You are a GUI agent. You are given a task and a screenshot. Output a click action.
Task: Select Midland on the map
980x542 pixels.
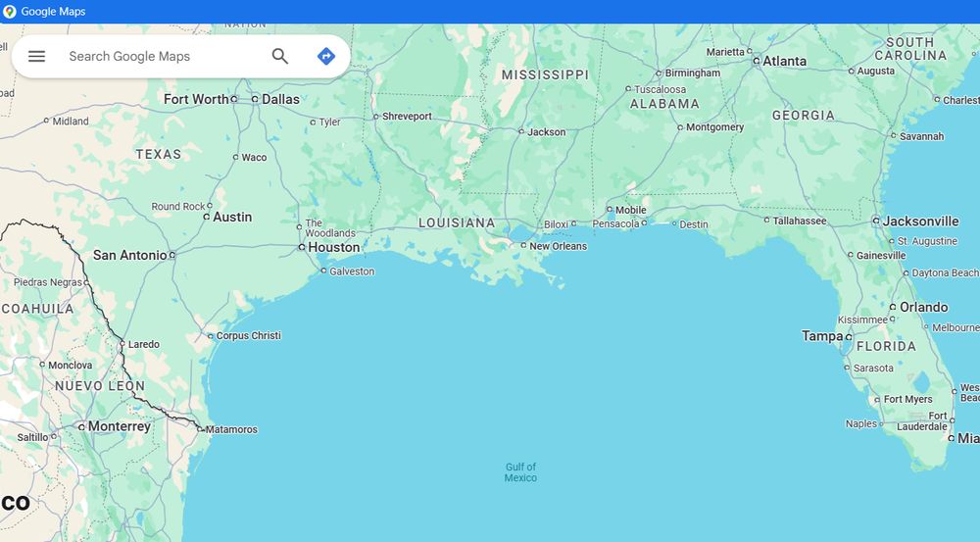[x=71, y=122]
